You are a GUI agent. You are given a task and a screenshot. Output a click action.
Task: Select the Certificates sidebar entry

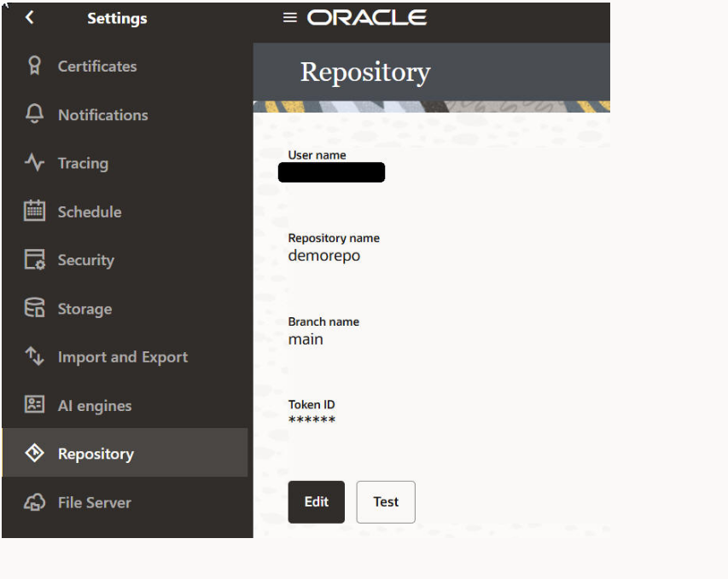(96, 66)
